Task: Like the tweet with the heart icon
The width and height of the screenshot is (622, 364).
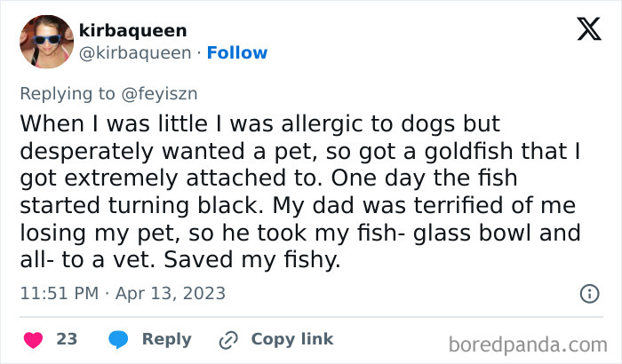Action: point(33,339)
